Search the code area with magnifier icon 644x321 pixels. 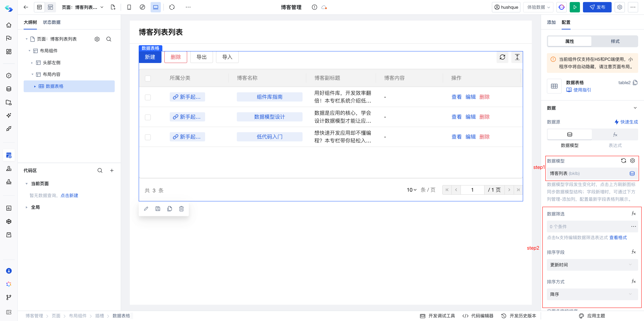pyautogui.click(x=100, y=170)
